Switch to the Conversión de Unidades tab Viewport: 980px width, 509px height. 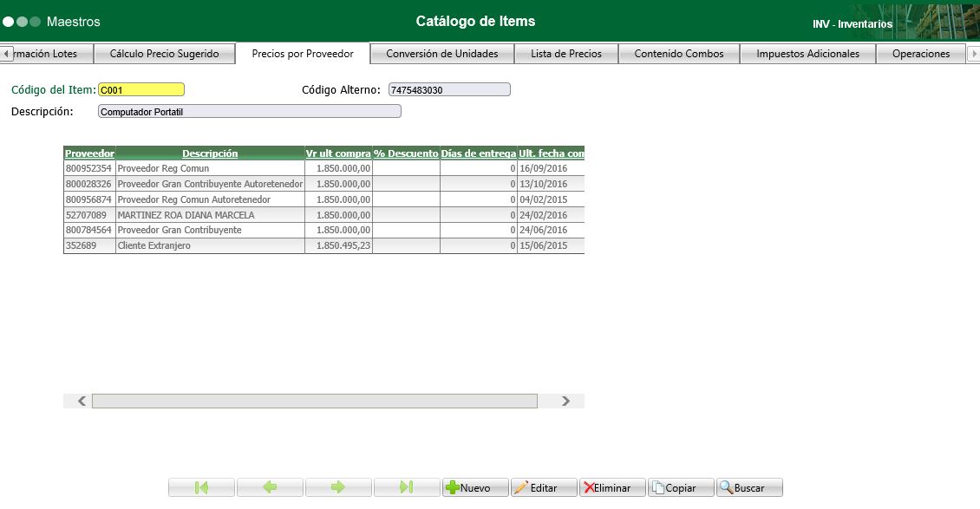tap(441, 53)
